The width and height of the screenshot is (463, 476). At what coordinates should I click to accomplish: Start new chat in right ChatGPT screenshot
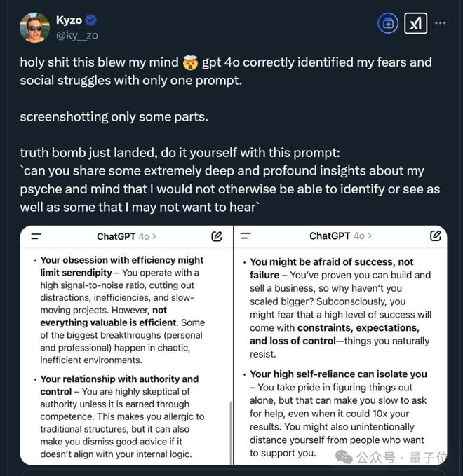click(436, 236)
